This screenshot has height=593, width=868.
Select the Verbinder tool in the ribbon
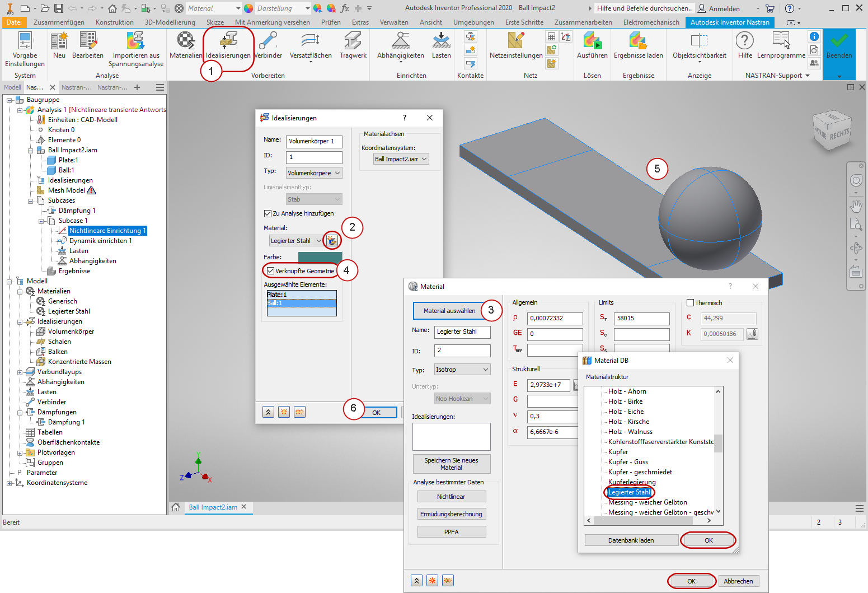pyautogui.click(x=268, y=45)
